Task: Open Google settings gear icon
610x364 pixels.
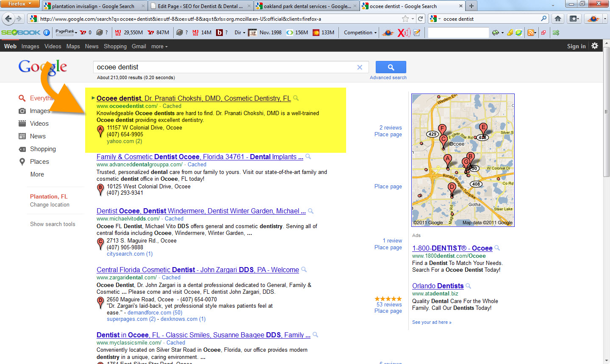Action: (x=595, y=46)
